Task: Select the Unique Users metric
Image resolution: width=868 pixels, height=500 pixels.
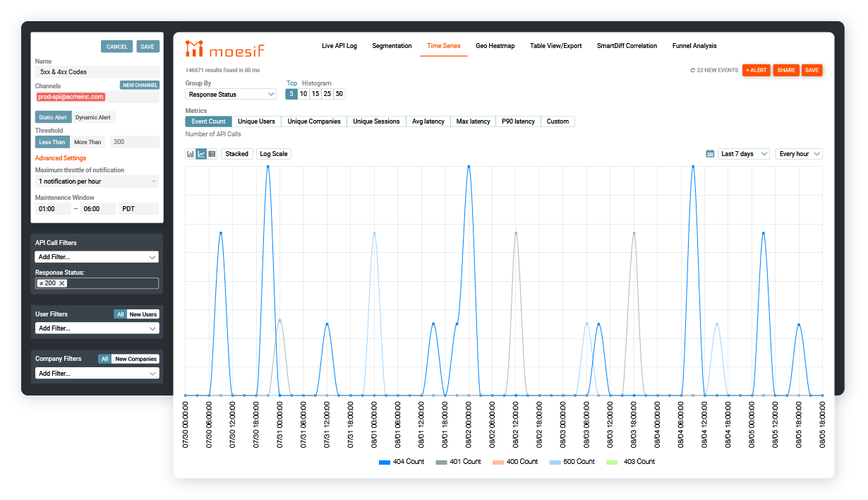Action: tap(256, 121)
